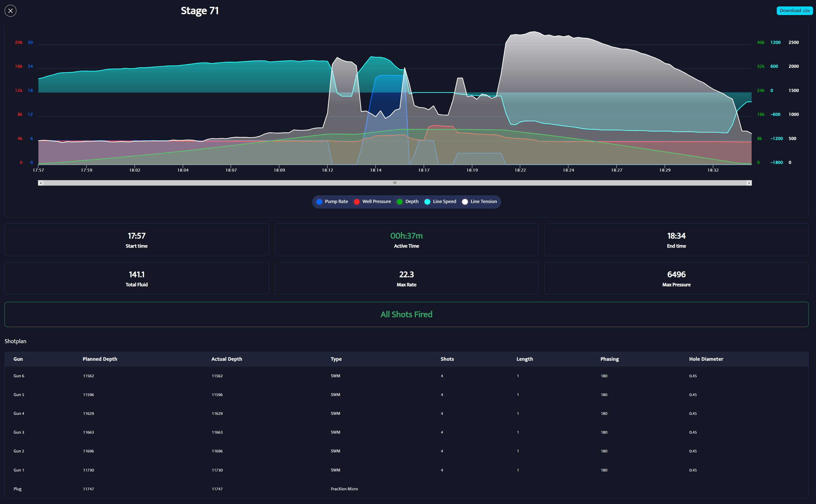The height and width of the screenshot is (504, 816).
Task: Click the Actual Depth column header
Action: (227, 359)
